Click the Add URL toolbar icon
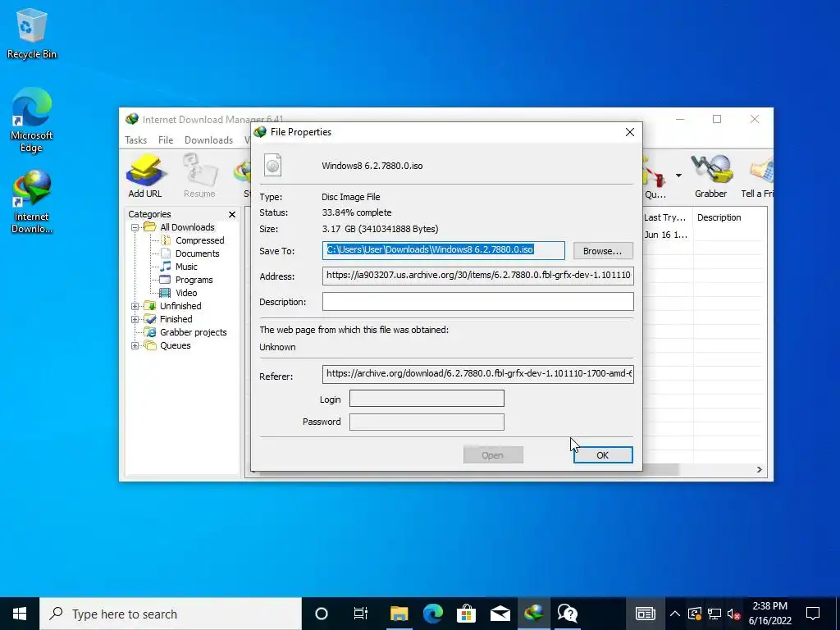This screenshot has height=630, width=840. (144, 177)
